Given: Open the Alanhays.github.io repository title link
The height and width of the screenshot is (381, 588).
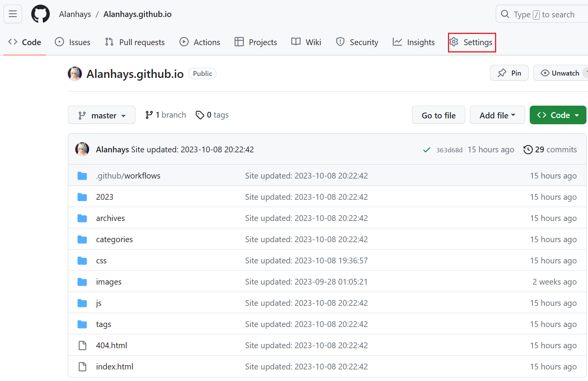Looking at the screenshot, I should tap(135, 74).
